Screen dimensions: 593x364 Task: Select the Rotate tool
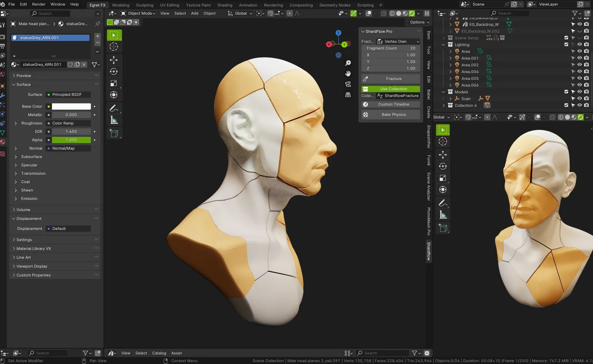point(114,71)
